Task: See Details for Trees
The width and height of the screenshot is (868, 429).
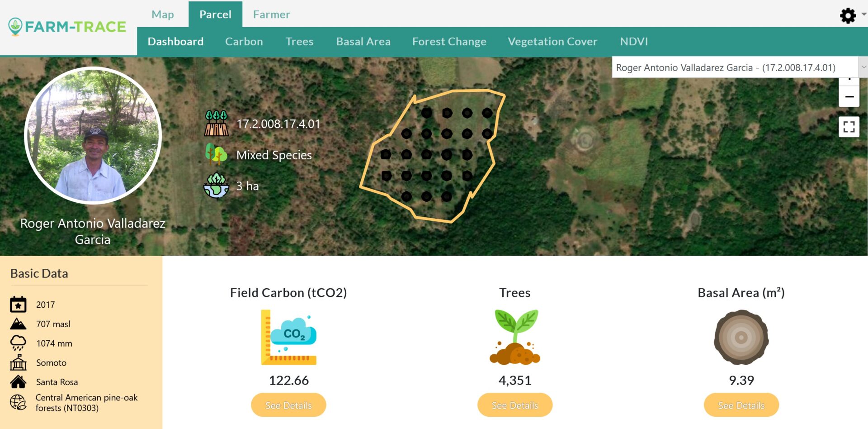Action: click(515, 405)
